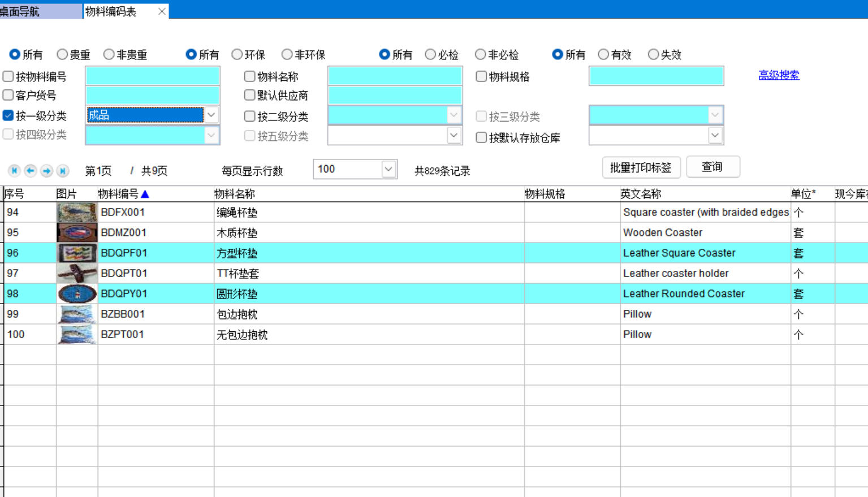Viewport: 868px width, 497px height.
Task: Click the 物料名称 search input field
Action: coord(395,76)
